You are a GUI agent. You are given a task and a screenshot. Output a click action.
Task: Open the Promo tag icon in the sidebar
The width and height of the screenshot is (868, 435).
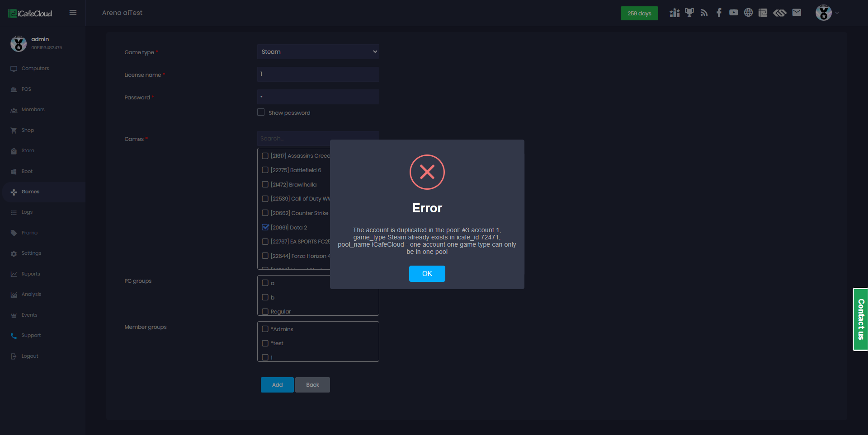click(14, 233)
